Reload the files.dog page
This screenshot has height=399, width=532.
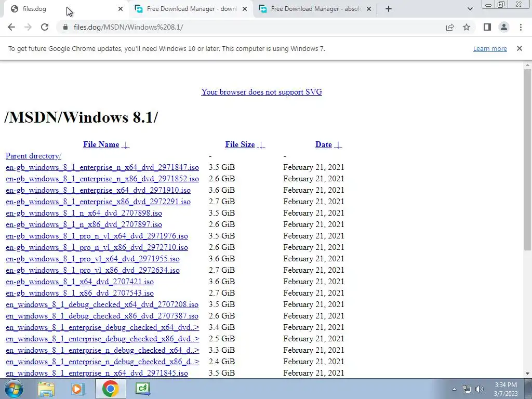pos(45,27)
